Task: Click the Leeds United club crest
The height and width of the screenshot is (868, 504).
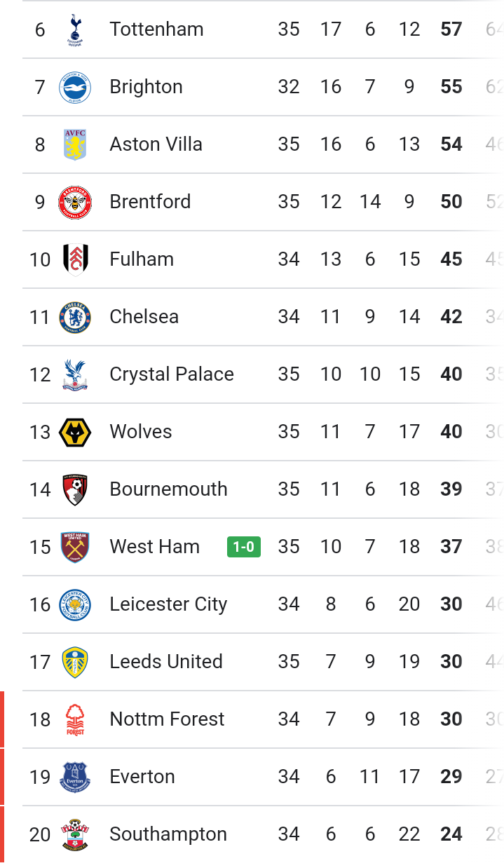Action: pyautogui.click(x=75, y=662)
